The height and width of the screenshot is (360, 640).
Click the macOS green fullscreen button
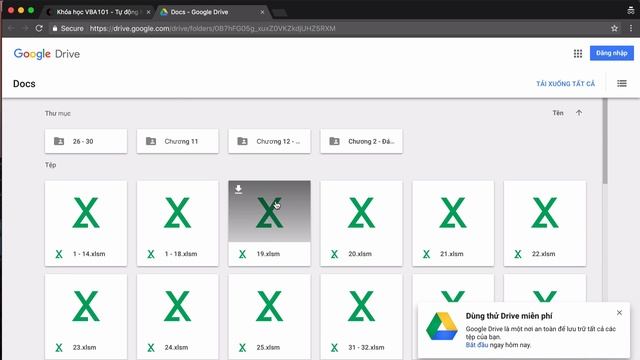click(31, 10)
